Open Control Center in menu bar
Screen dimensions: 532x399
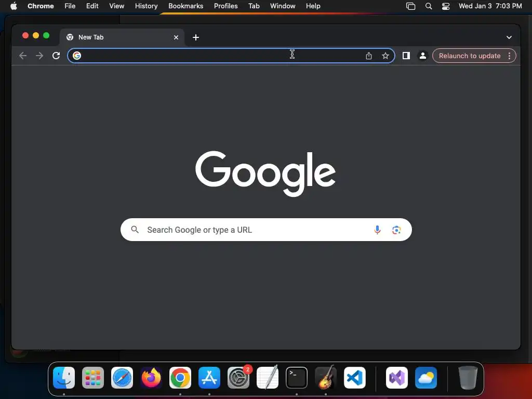coord(445,6)
